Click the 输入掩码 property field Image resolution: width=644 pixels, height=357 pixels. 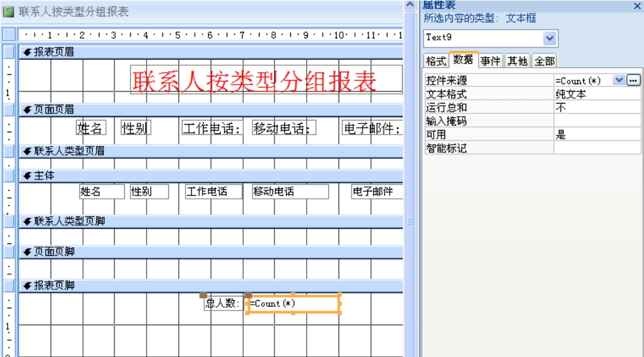pyautogui.click(x=596, y=121)
